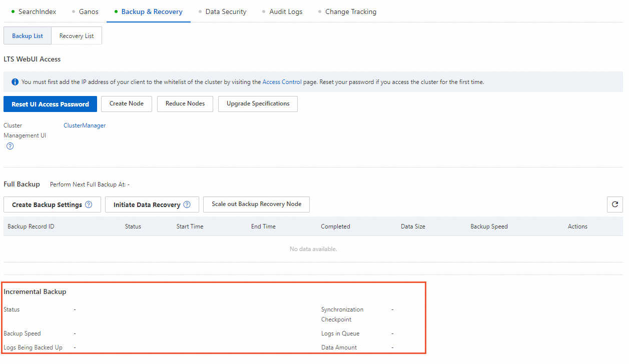The height and width of the screenshot is (364, 629).
Task: Click the info icon in the whitelist notice
Action: tap(15, 82)
